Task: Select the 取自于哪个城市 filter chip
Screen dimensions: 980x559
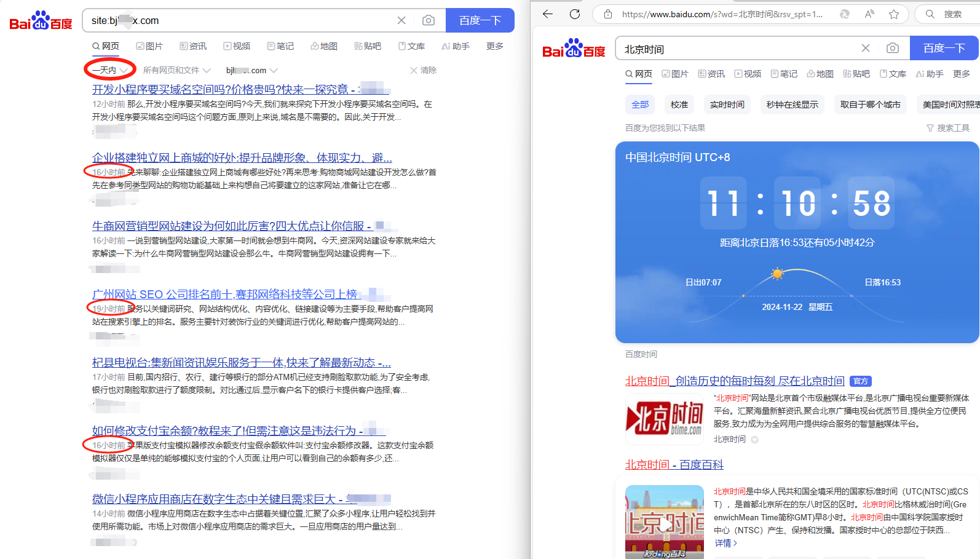Action: [x=870, y=105]
